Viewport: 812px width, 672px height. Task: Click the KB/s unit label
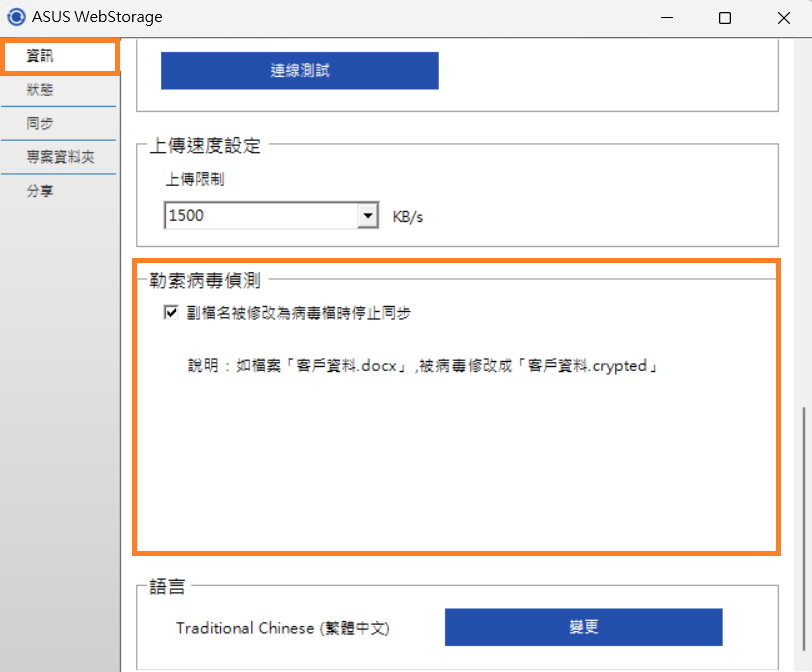point(408,216)
